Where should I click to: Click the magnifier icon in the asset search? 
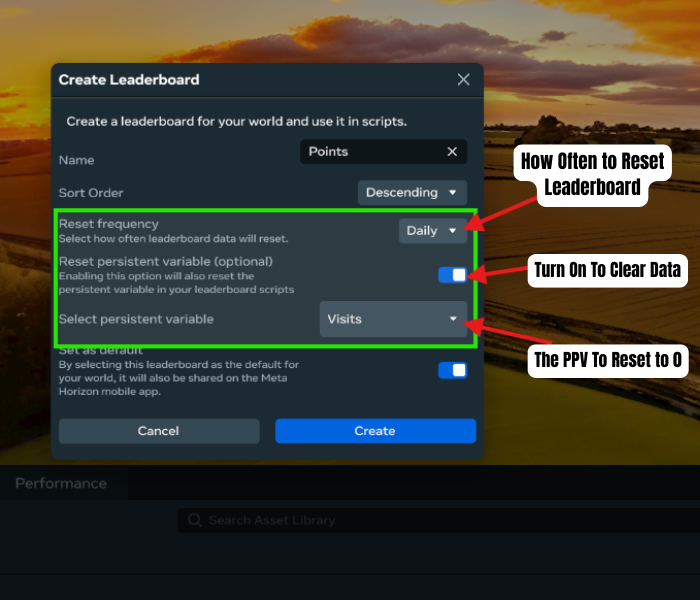coord(194,520)
